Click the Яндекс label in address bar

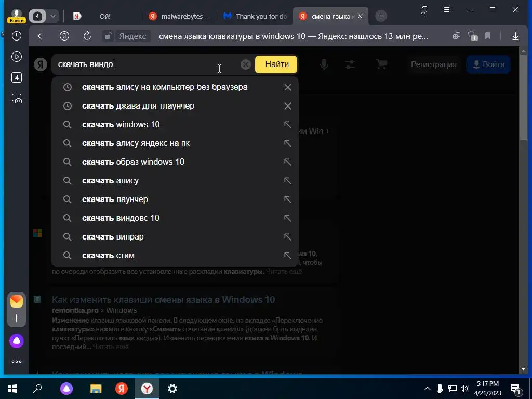132,36
